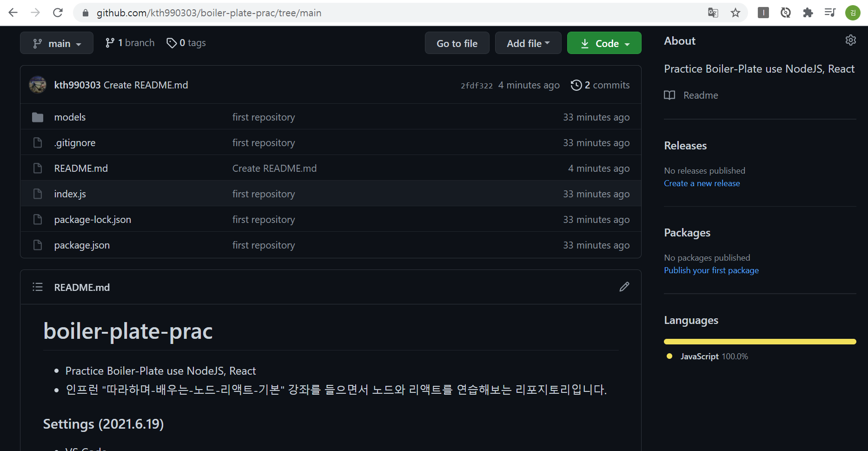Click the yellow JavaScript language bar
868x451 pixels.
760,342
